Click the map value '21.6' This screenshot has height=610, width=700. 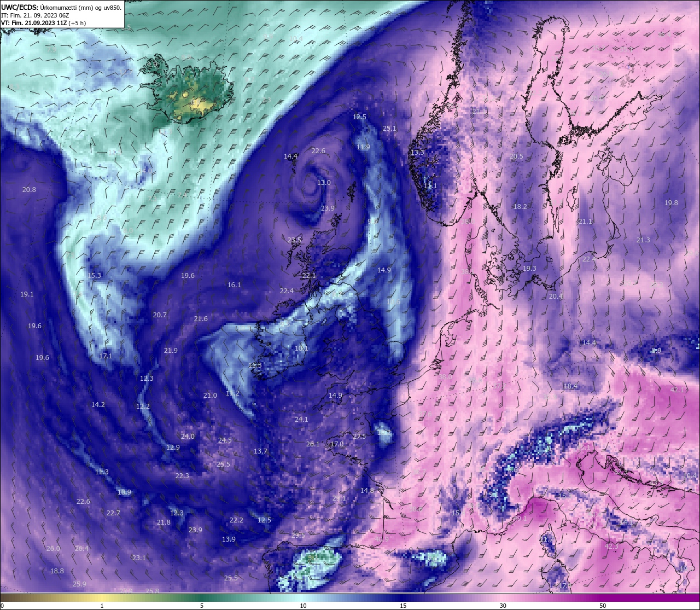point(201,319)
